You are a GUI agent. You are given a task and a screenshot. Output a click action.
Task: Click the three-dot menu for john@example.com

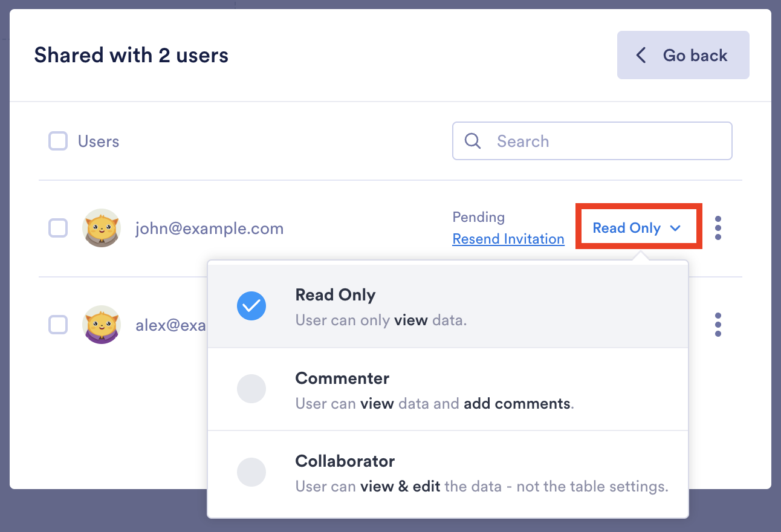tap(718, 228)
